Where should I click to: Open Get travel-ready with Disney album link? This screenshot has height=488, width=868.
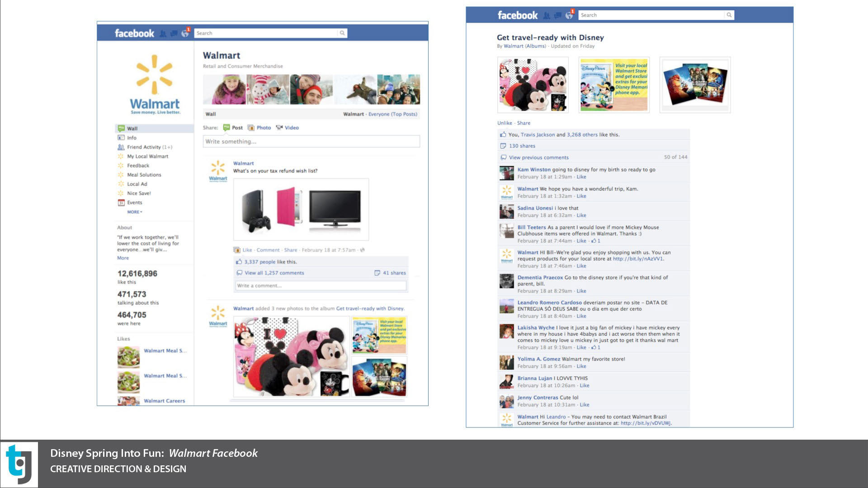[370, 309]
